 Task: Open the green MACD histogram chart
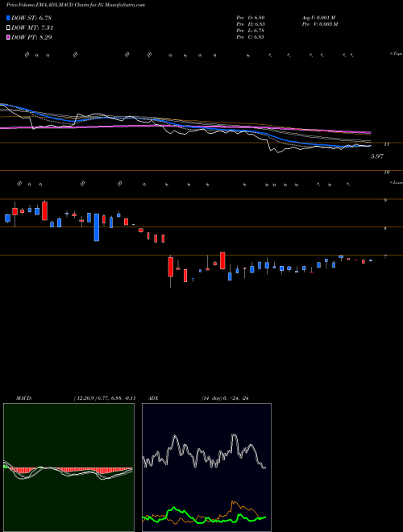tap(69, 468)
